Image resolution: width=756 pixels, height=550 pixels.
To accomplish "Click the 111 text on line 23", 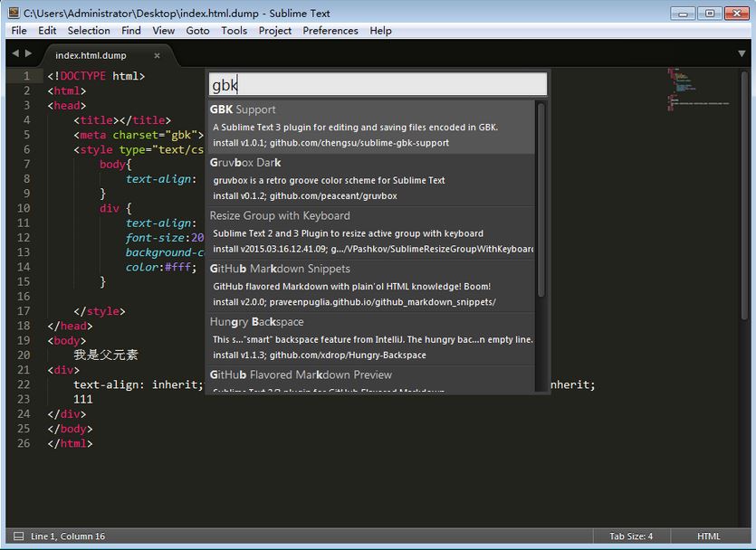I will (x=83, y=399).
